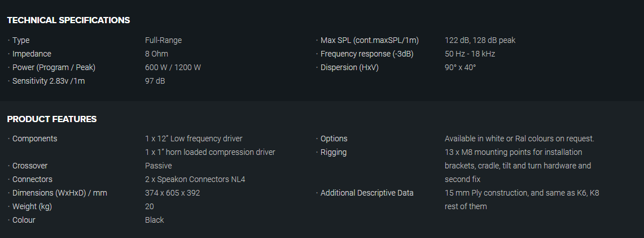The height and width of the screenshot is (238, 644).
Task: Click the 374 x 605 x 392 dimensions value
Action: click(x=172, y=193)
